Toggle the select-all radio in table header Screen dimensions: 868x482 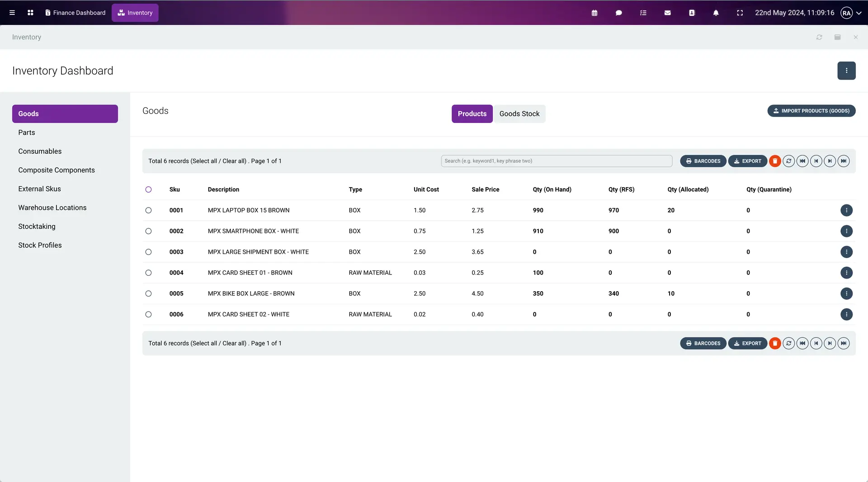pyautogui.click(x=148, y=189)
